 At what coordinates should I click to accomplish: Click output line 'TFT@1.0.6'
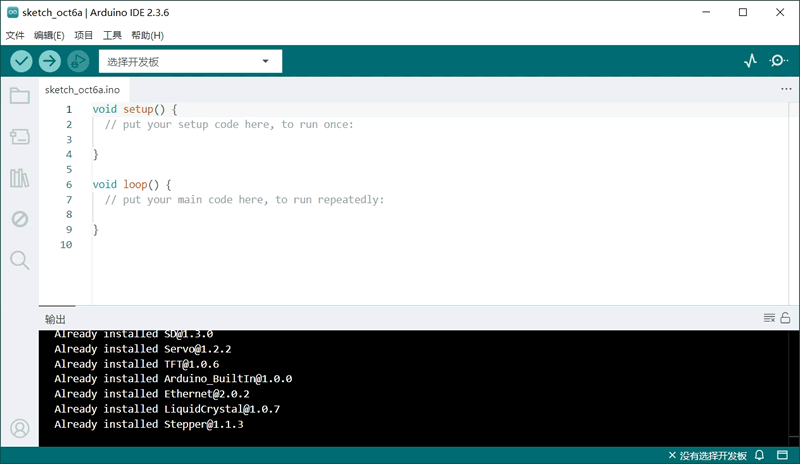(x=137, y=364)
